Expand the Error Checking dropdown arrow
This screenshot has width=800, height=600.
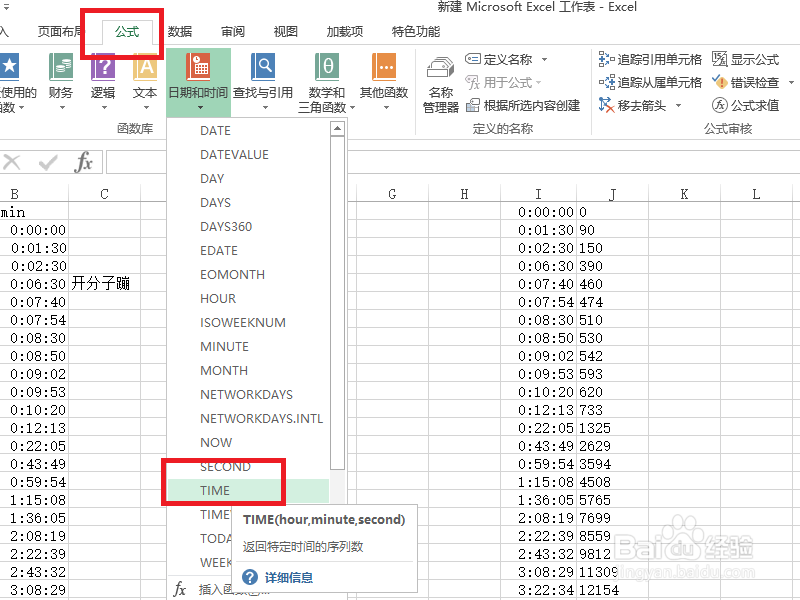click(x=791, y=83)
